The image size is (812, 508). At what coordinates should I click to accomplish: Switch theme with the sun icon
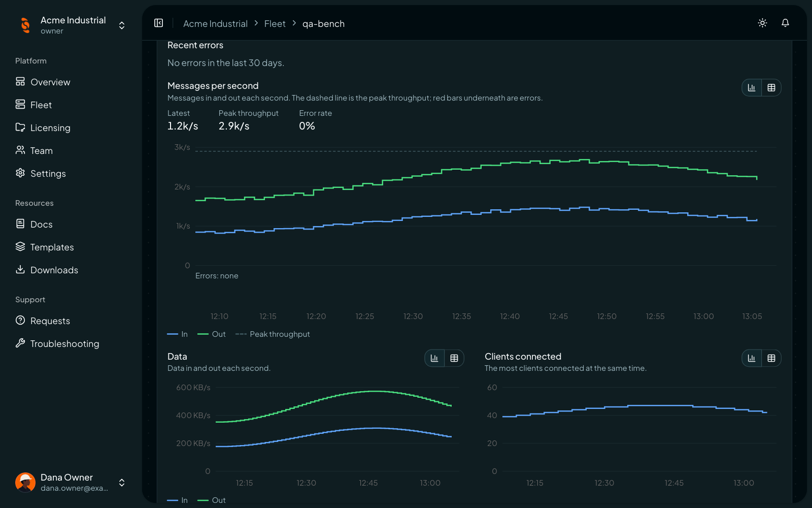coord(762,23)
